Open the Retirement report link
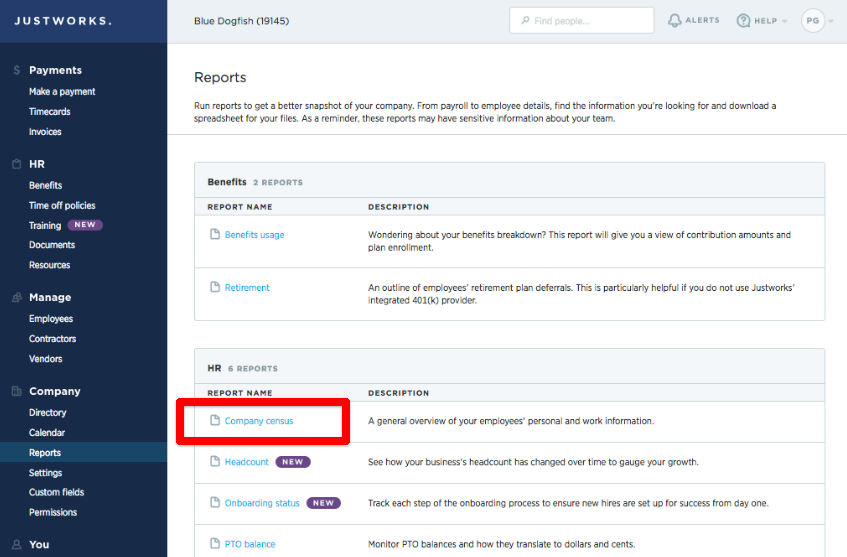The height and width of the screenshot is (557, 847). (x=247, y=288)
